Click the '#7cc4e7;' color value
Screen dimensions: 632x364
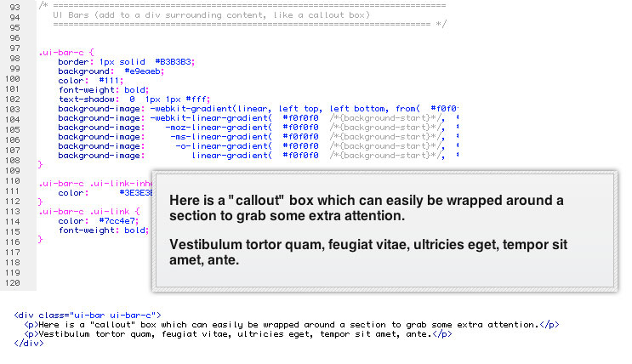tap(119, 221)
